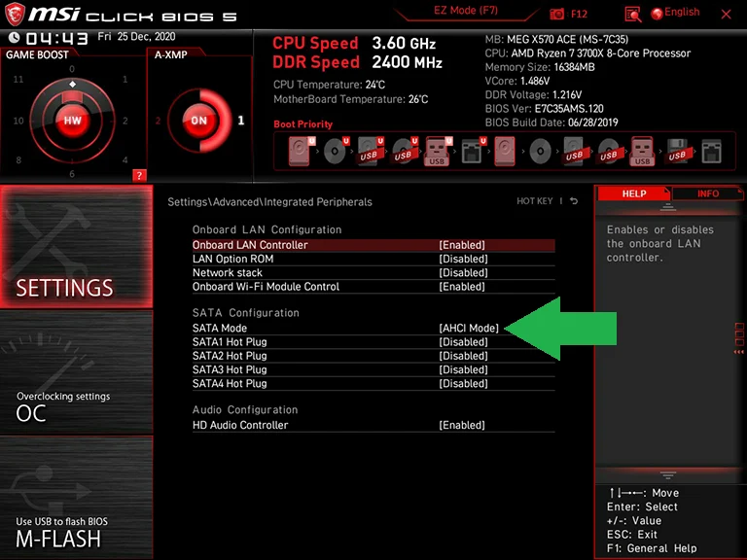
Task: Click the date Fri 25 Dec, 2020
Action: point(136,37)
